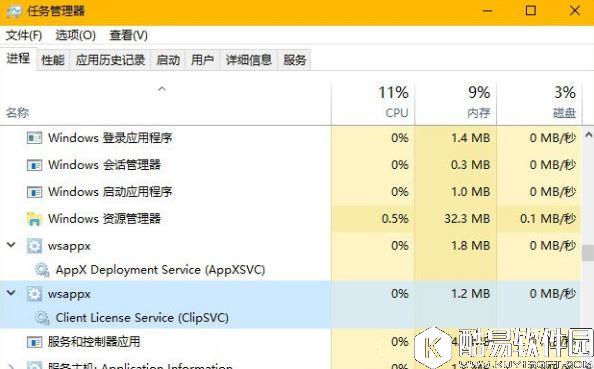Click the 1.4 MB memory value
This screenshot has height=369, width=594.
click(471, 138)
